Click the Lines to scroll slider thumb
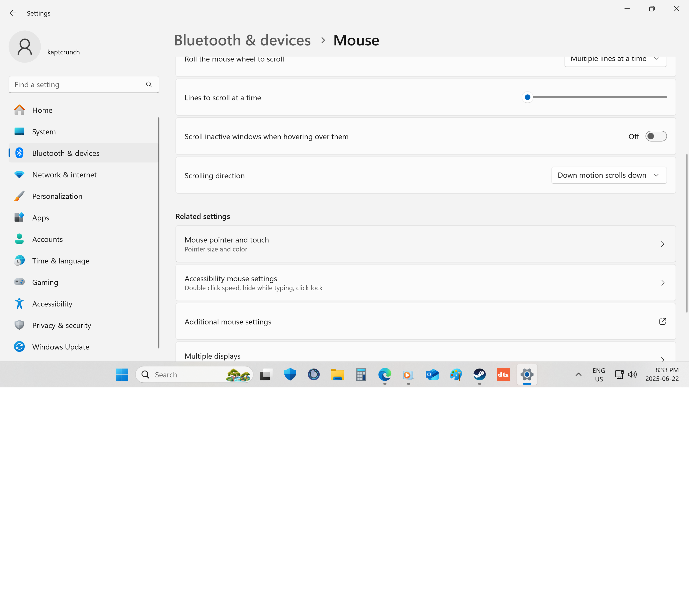This screenshot has height=616, width=689. (x=527, y=97)
